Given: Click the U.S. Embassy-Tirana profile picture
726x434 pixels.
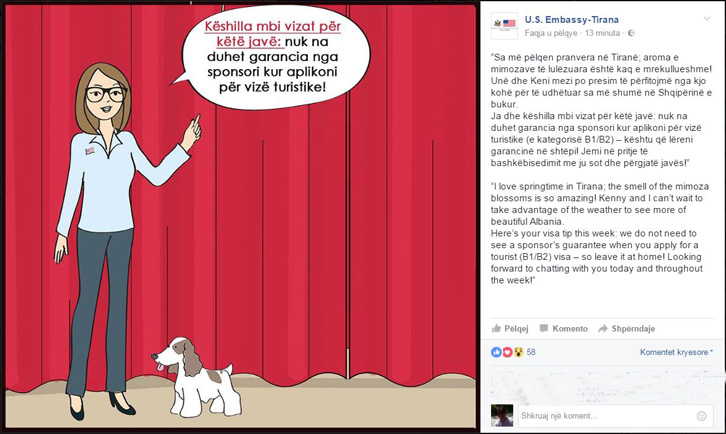Looking at the screenshot, I should click(504, 25).
